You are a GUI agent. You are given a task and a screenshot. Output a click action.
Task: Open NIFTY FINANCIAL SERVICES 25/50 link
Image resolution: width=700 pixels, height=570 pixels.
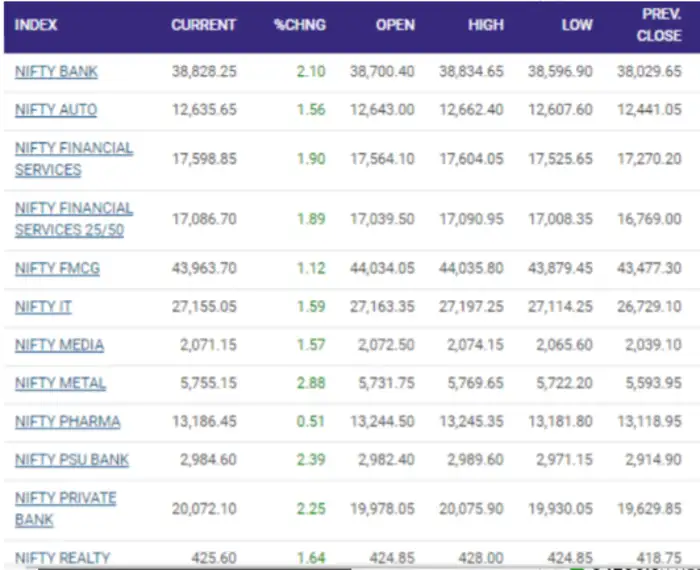click(x=73, y=219)
